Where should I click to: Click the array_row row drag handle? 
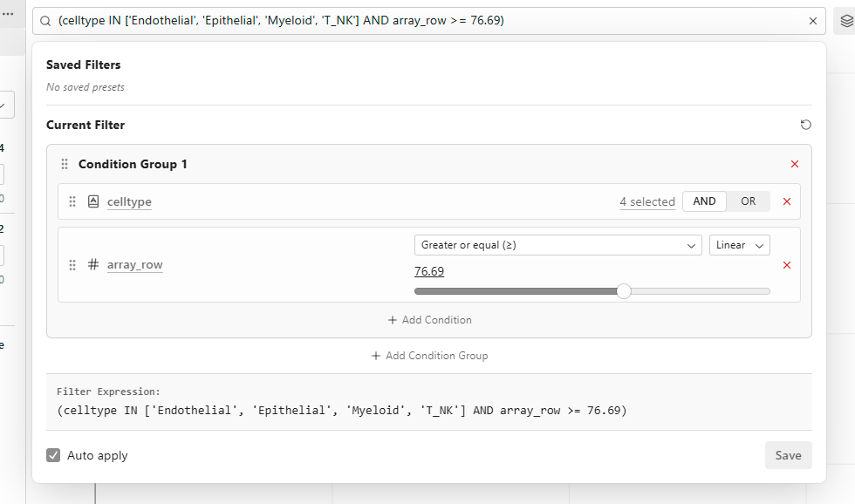click(x=72, y=265)
